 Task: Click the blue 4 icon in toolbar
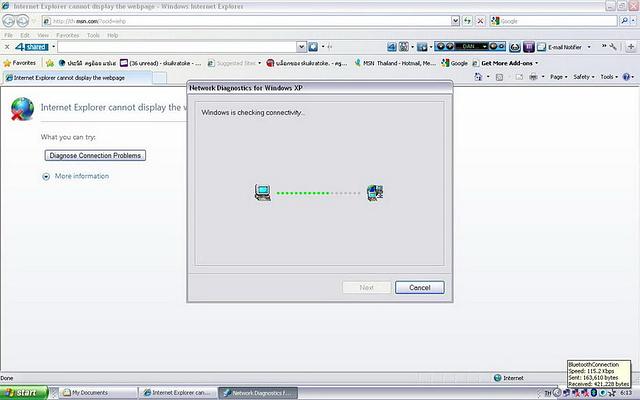pyautogui.click(x=391, y=47)
